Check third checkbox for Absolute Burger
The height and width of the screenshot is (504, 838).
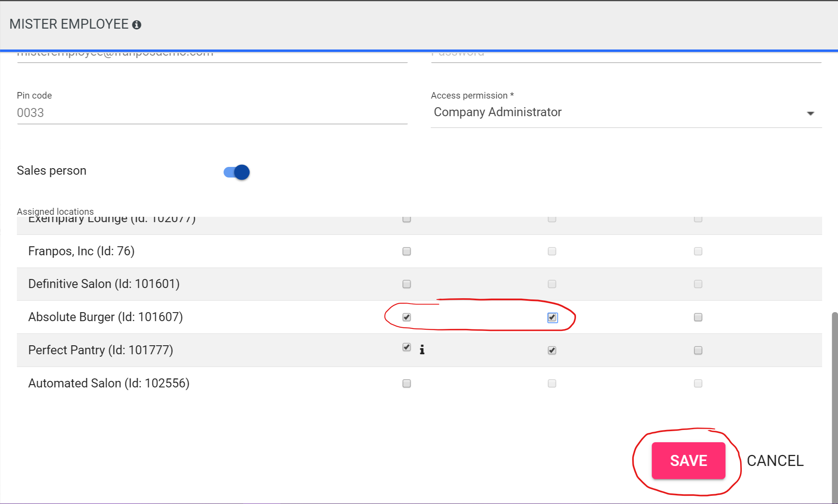coord(698,317)
